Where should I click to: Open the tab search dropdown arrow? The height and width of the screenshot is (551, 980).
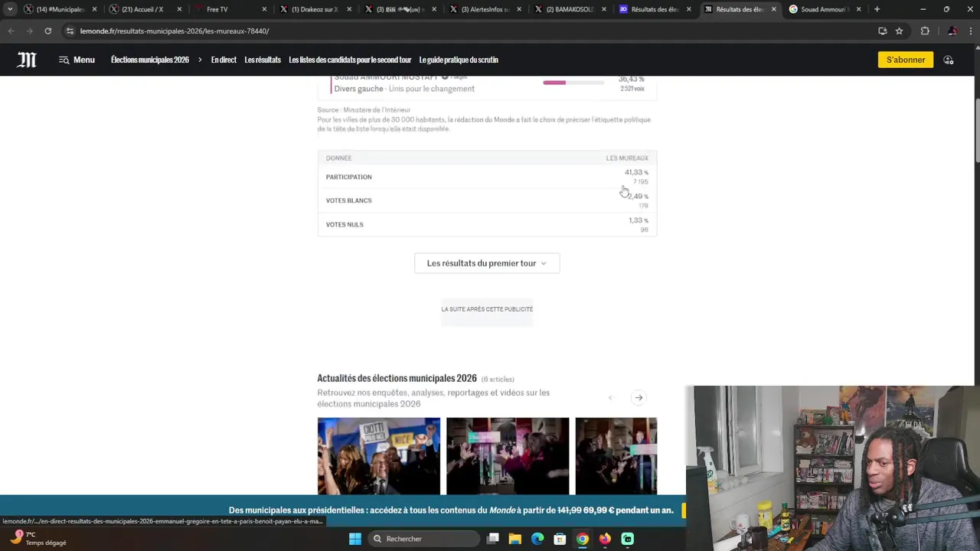pos(10,9)
